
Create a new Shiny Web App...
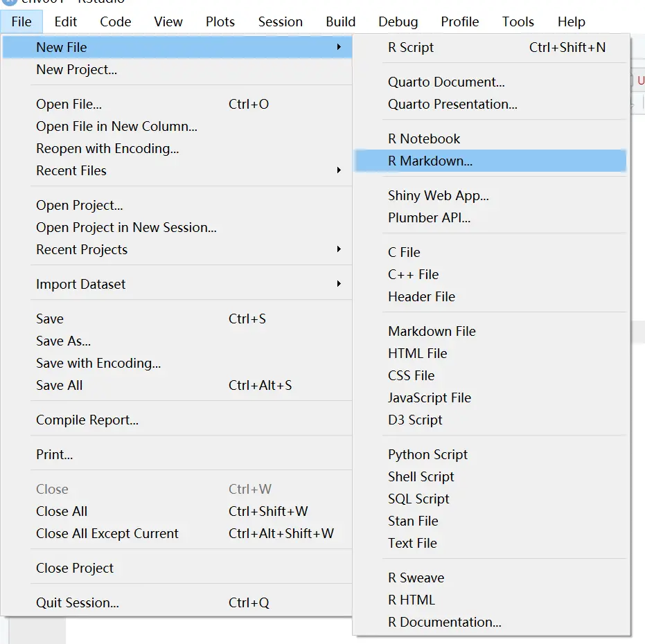click(491, 195)
